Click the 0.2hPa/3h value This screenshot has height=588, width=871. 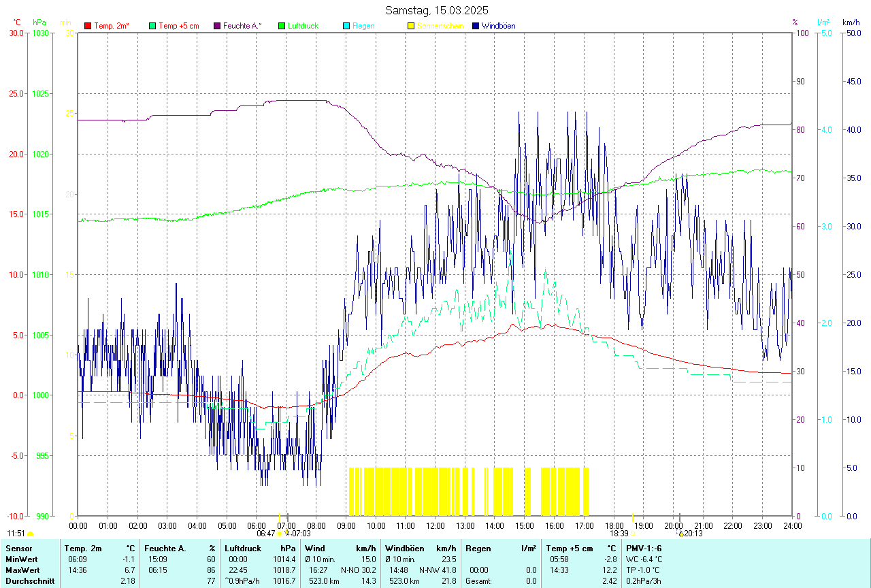[644, 581]
